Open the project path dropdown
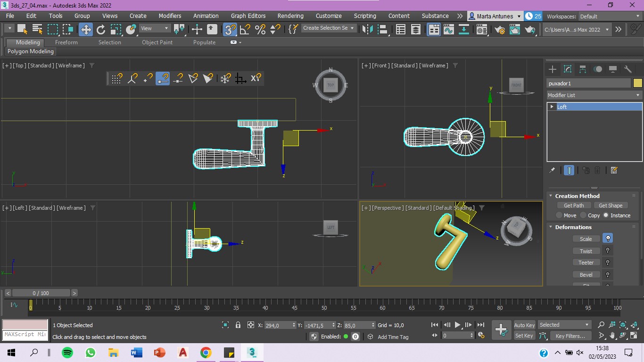644x362 pixels. coord(577,29)
